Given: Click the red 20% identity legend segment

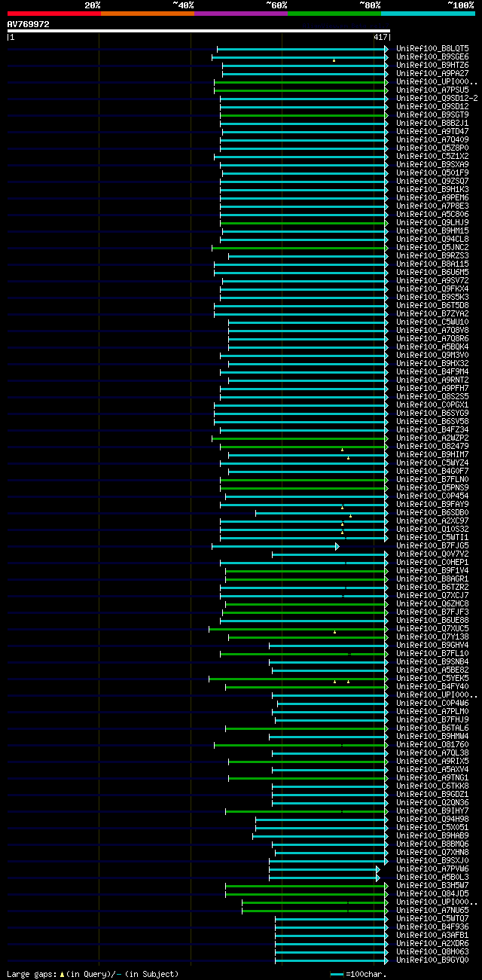Looking at the screenshot, I should coord(54,14).
